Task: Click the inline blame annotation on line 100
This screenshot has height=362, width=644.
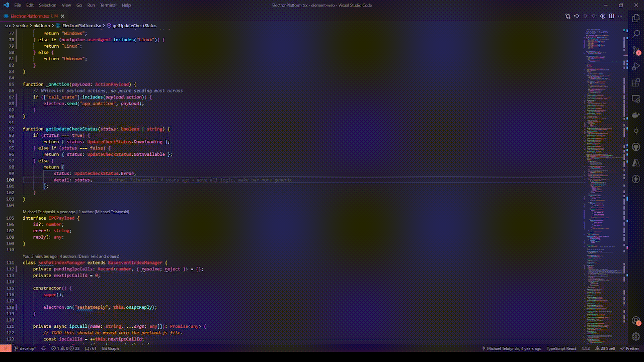Action: [200, 180]
